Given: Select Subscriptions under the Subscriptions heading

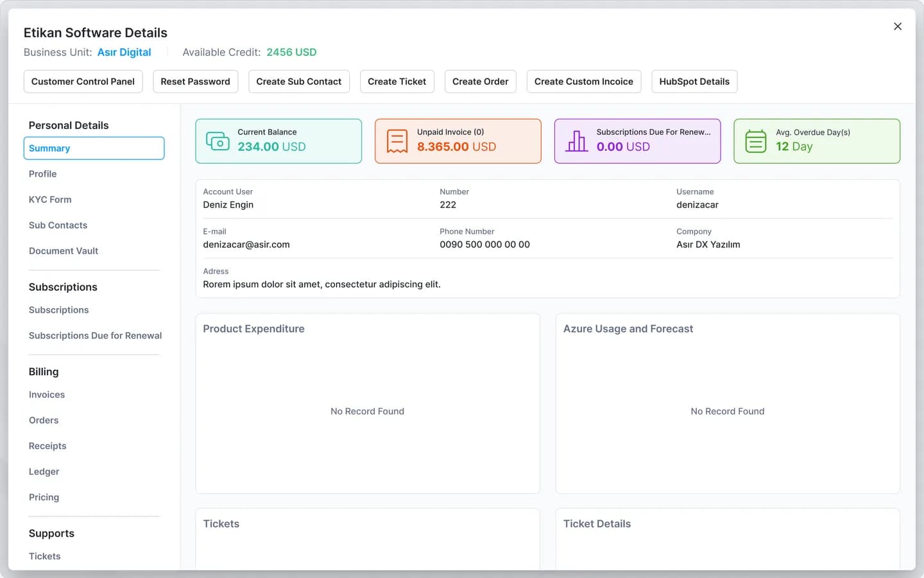Looking at the screenshot, I should point(59,310).
